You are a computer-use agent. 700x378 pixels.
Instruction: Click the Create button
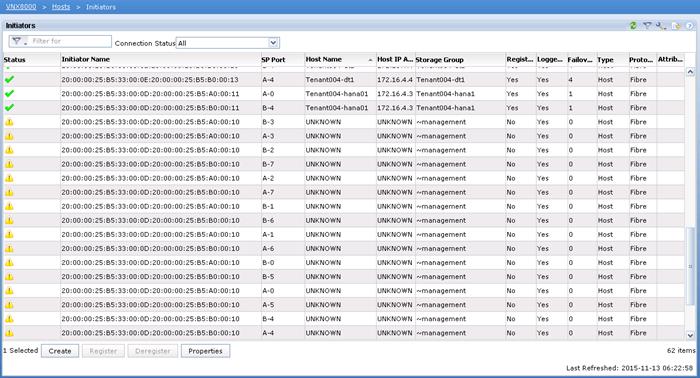tap(60, 351)
